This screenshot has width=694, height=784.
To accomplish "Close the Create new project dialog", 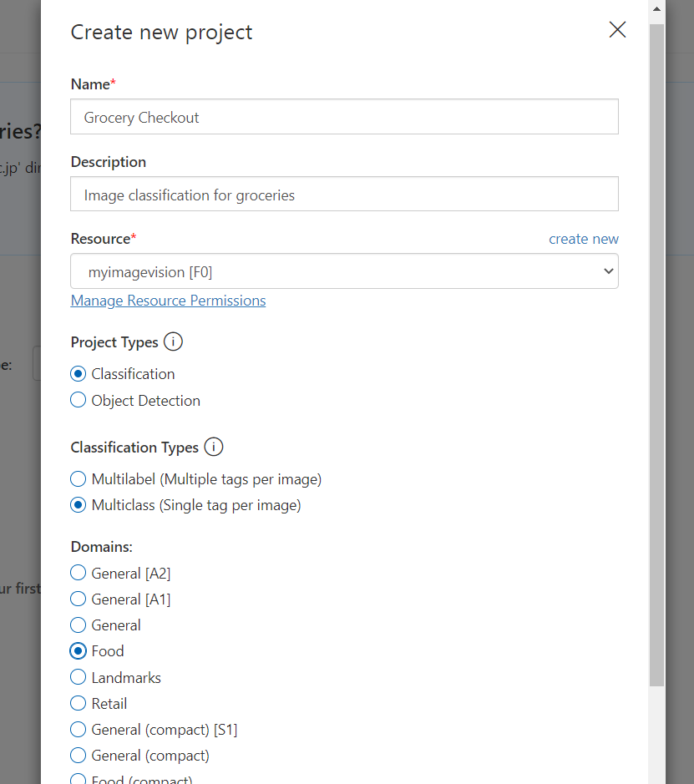I will [x=617, y=29].
